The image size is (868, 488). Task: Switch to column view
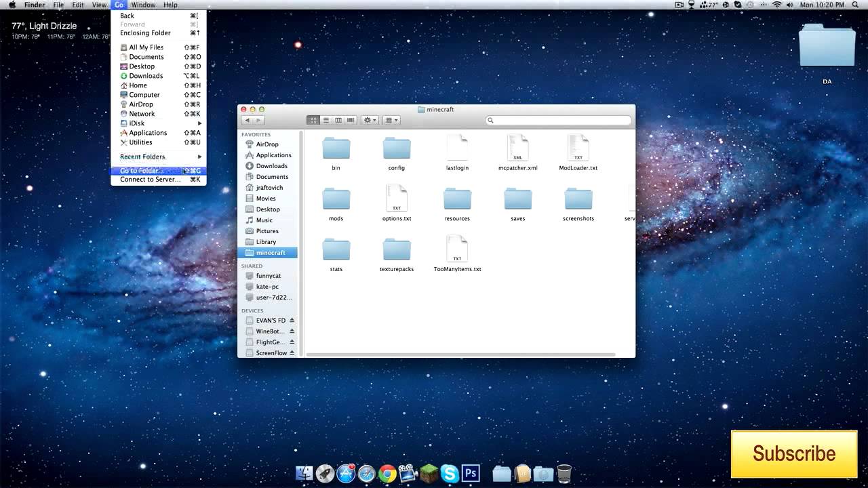click(338, 120)
